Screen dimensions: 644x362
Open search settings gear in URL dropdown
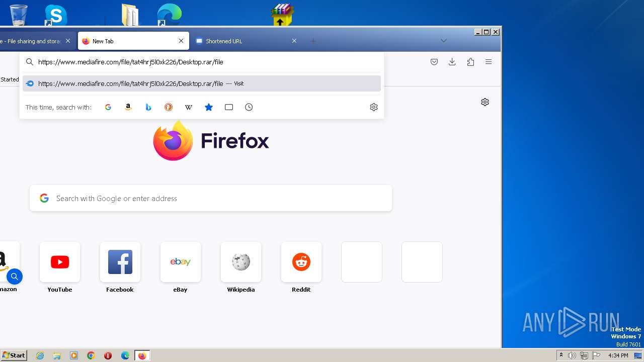click(374, 107)
